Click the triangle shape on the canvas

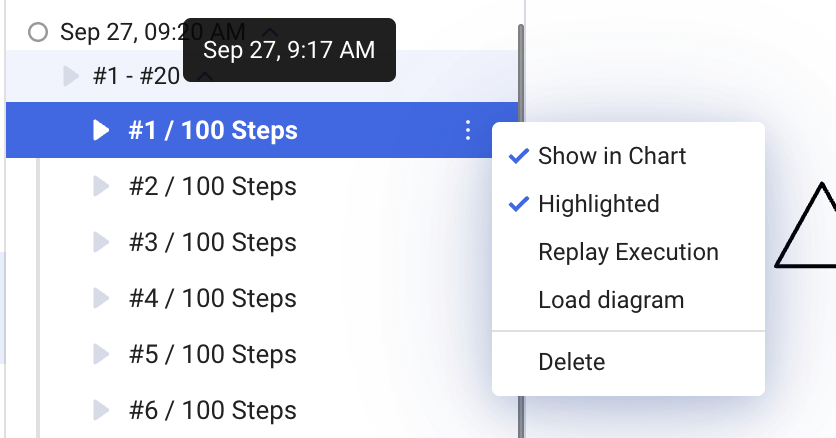coord(806,225)
